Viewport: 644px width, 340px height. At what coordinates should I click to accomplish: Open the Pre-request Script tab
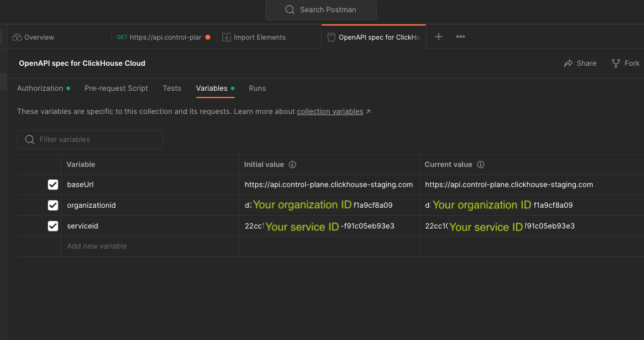pyautogui.click(x=116, y=88)
